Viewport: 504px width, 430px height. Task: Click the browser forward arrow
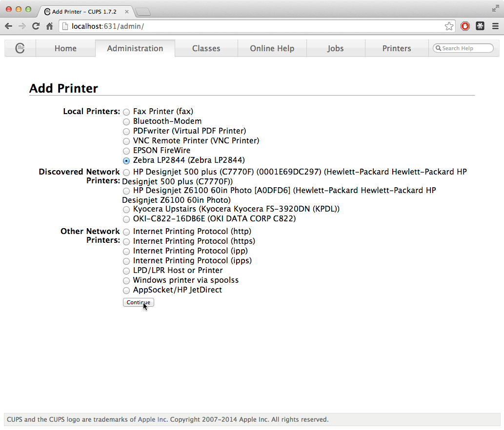pos(22,26)
